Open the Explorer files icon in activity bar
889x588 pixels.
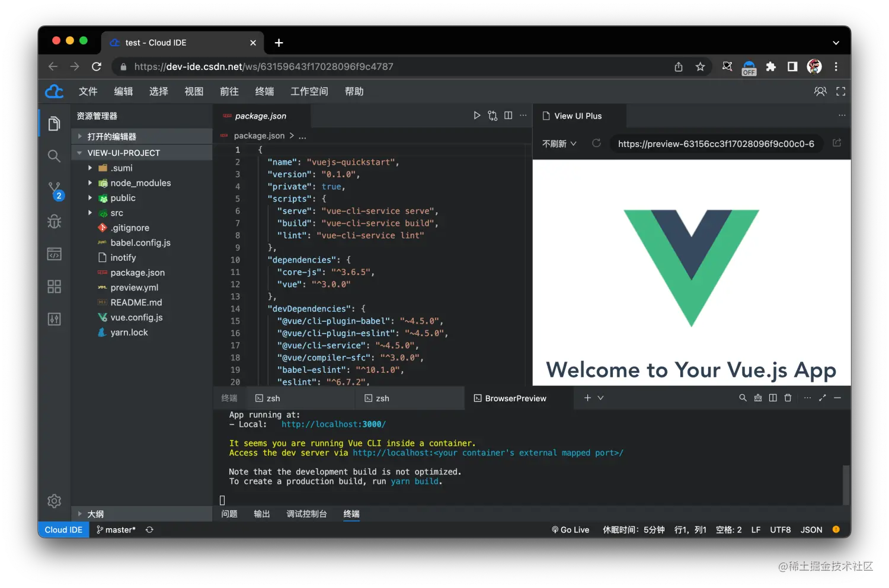[x=54, y=123]
